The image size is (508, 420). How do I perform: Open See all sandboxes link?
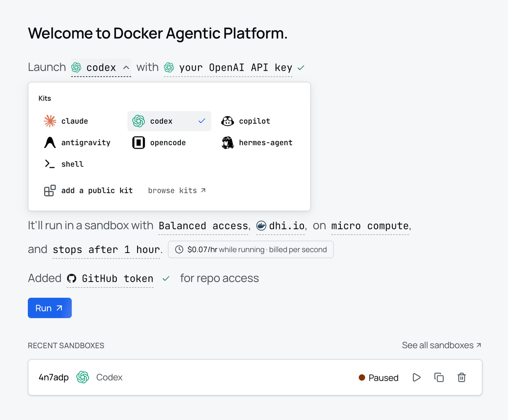point(442,346)
